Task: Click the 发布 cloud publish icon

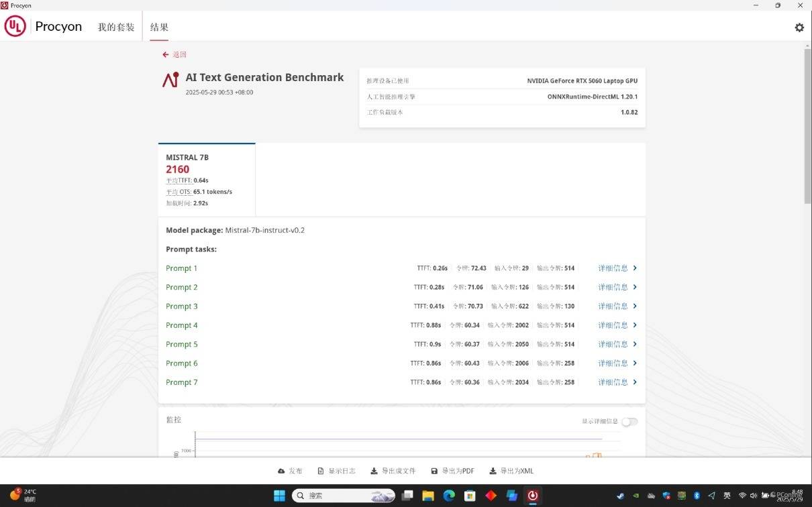Action: coord(281,471)
